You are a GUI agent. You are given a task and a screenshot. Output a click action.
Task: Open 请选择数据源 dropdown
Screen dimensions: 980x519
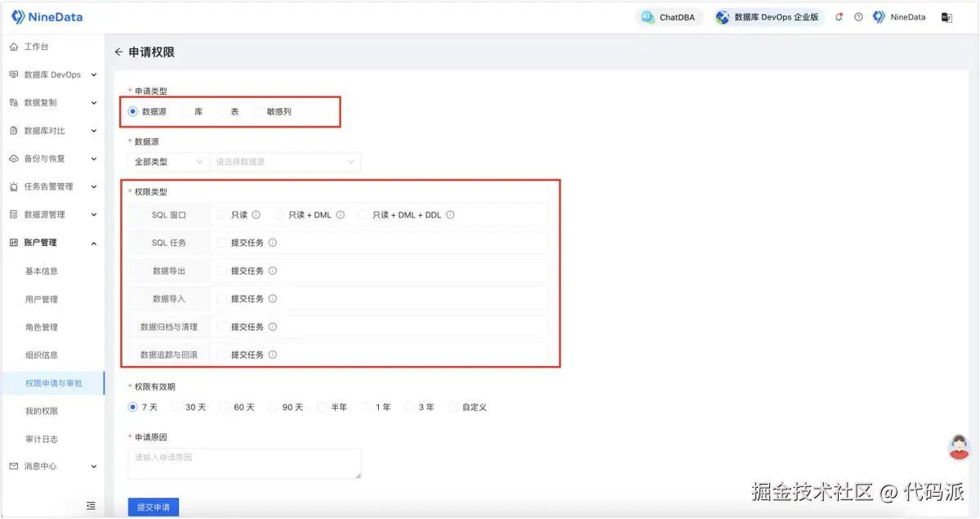(x=285, y=162)
